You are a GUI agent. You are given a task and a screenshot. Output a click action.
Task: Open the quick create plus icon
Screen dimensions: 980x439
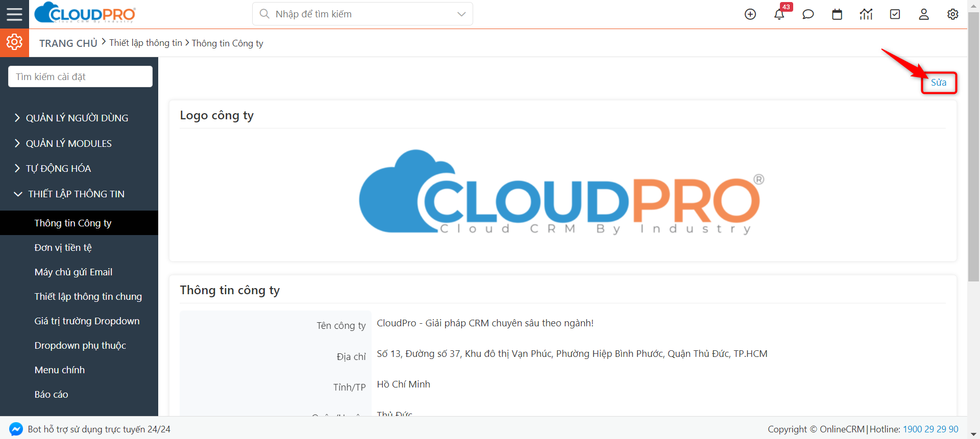[x=750, y=14]
